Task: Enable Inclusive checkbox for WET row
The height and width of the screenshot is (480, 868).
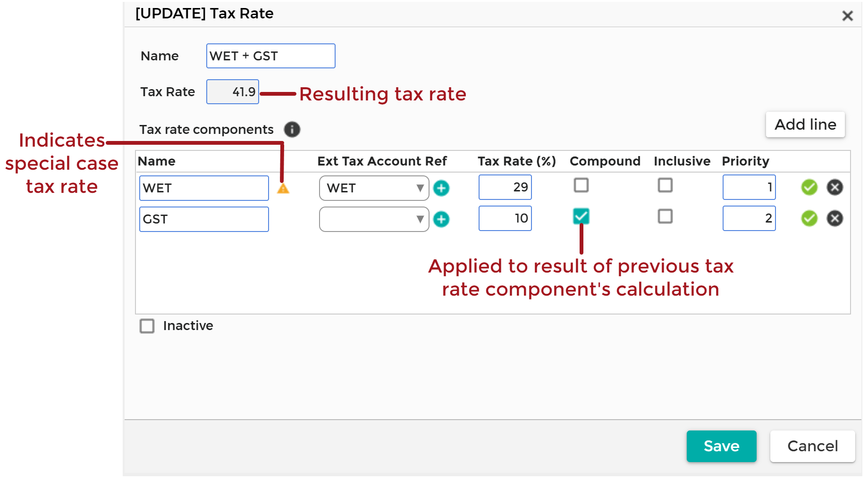Action: tap(665, 185)
